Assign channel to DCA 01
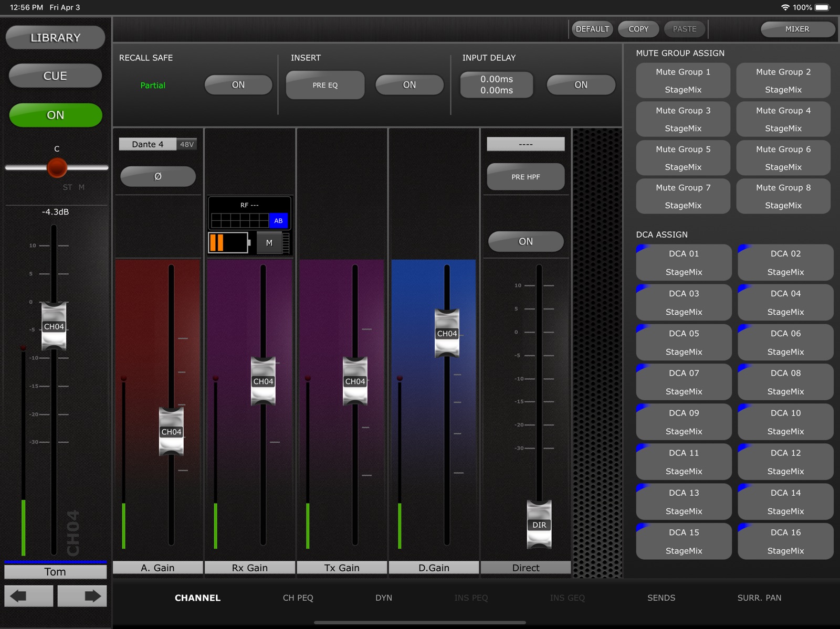840x629 pixels. point(684,262)
